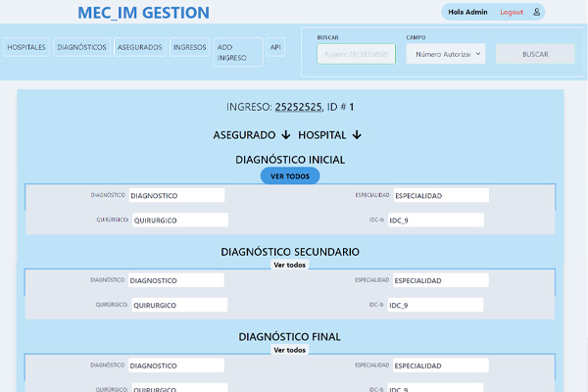Click the initial Especialidad text field
Screen dimensions: 588x392
point(439,195)
